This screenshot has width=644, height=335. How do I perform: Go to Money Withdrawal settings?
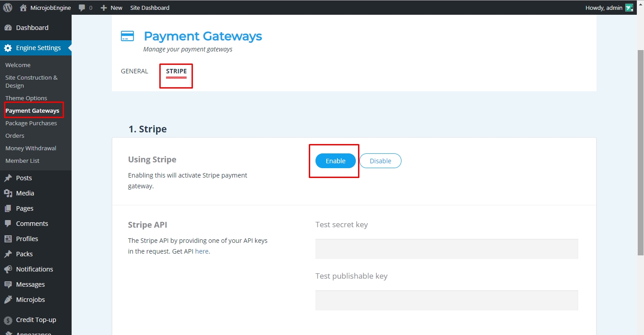[x=30, y=148]
